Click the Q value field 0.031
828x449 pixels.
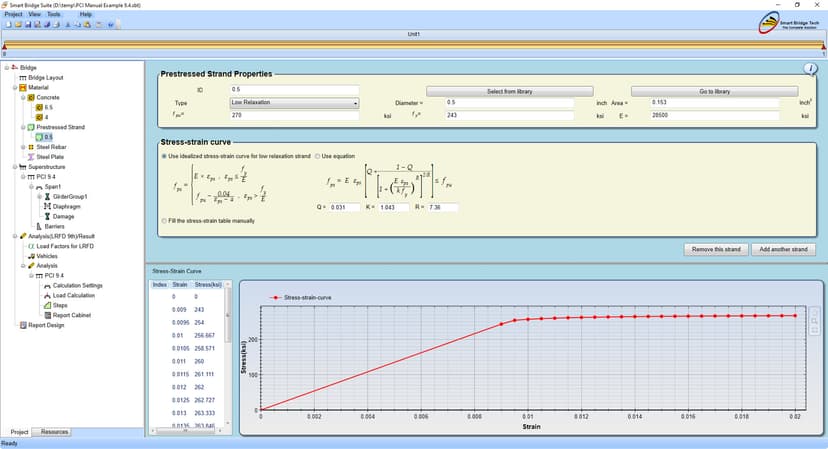[x=345, y=208]
